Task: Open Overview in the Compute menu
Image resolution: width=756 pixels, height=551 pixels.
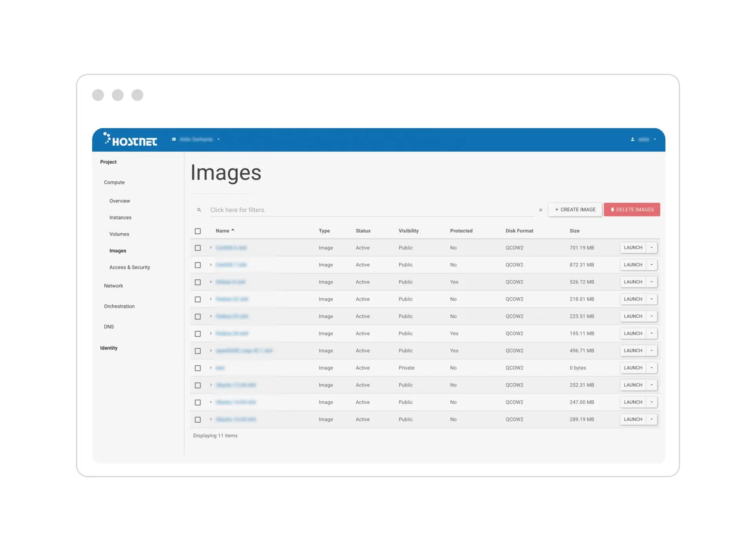Action: (x=119, y=201)
